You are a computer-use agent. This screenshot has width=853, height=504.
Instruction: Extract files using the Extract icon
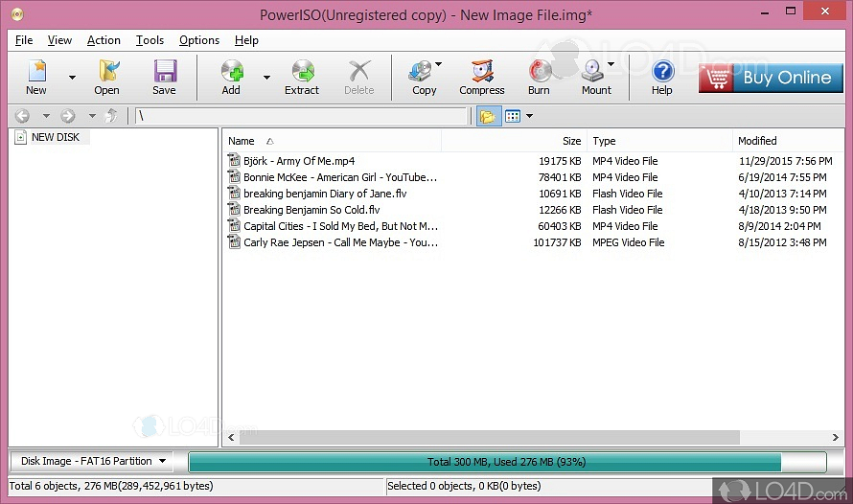click(x=302, y=77)
